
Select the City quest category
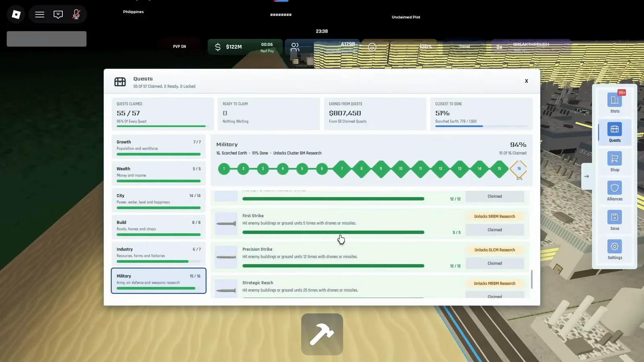tap(159, 200)
